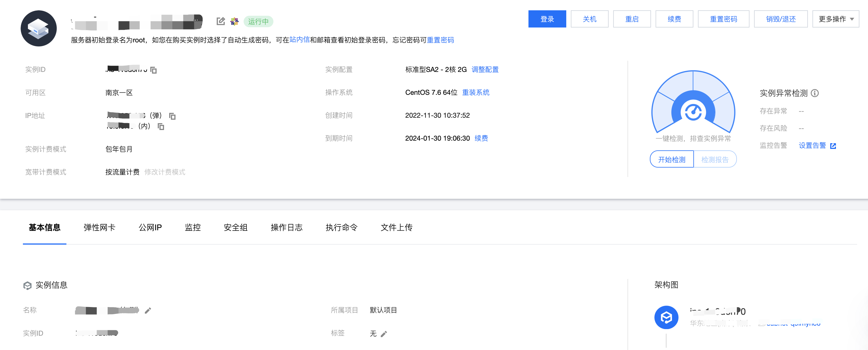Viewport: 868px width, 350px height.
Task: Click the blue instance node in 架构图
Action: (666, 317)
